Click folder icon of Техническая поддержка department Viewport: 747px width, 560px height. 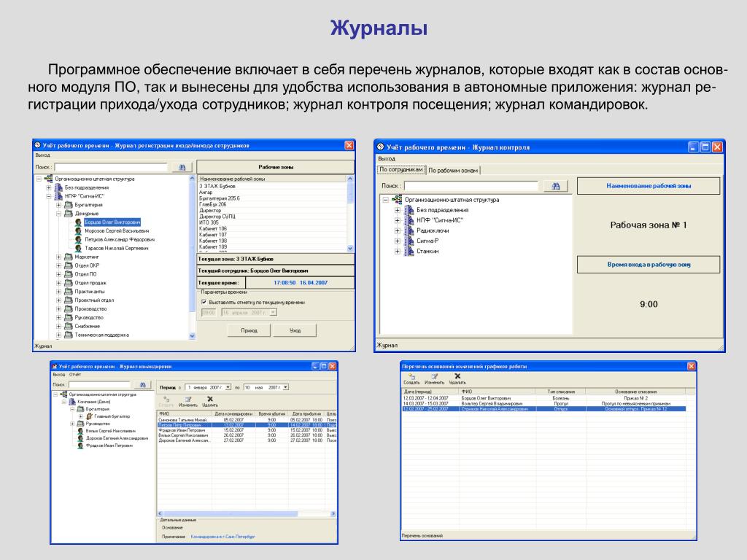click(x=69, y=335)
